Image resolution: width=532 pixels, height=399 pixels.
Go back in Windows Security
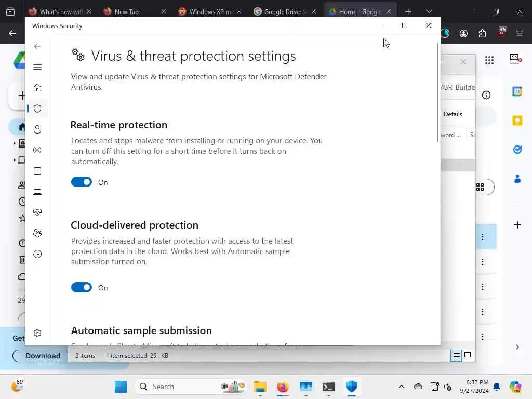[37, 46]
